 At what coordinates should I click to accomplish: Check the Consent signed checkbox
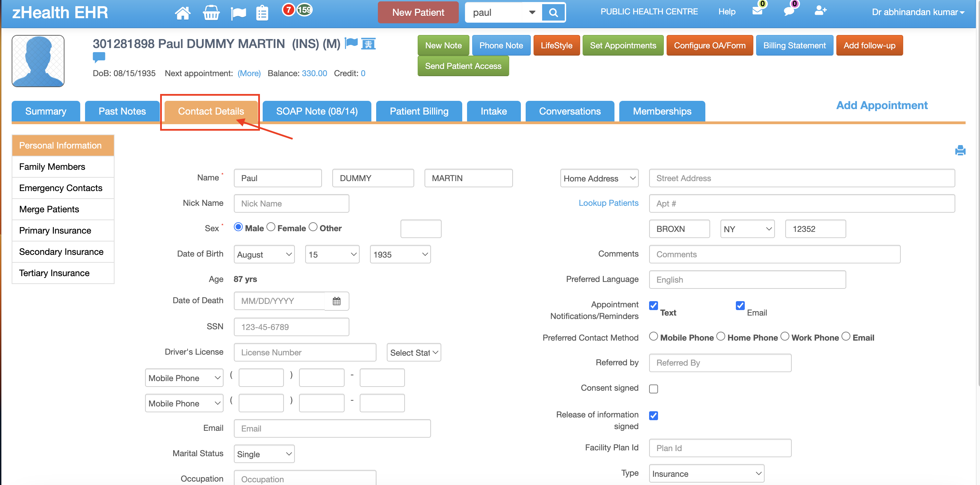654,389
